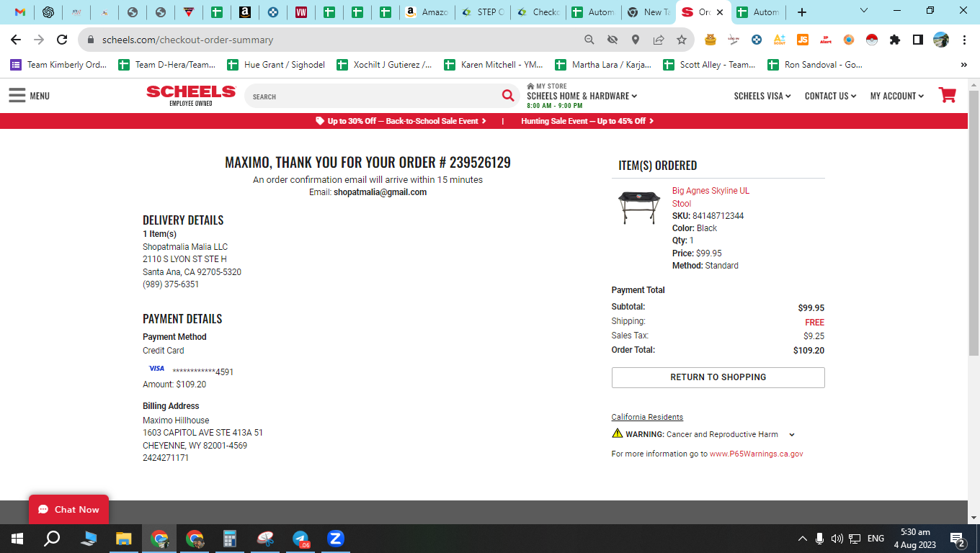980x553 pixels.
Task: Bookmark this page with the star icon
Action: click(682, 40)
